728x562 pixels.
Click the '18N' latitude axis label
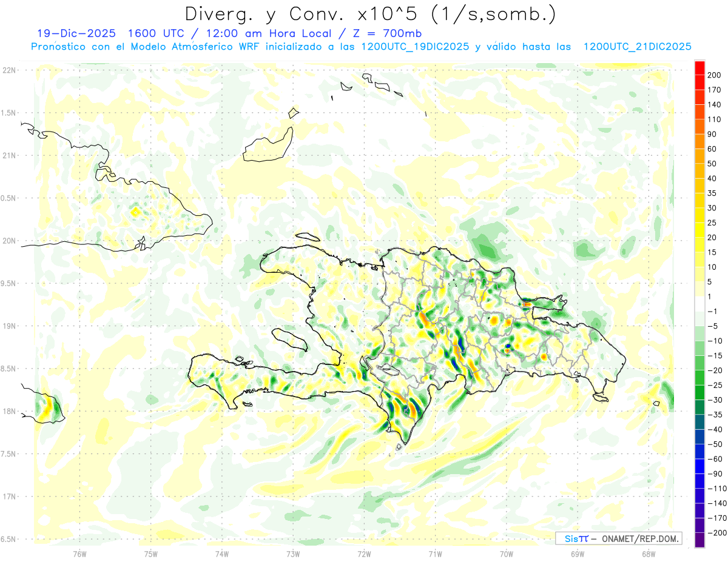(x=8, y=412)
